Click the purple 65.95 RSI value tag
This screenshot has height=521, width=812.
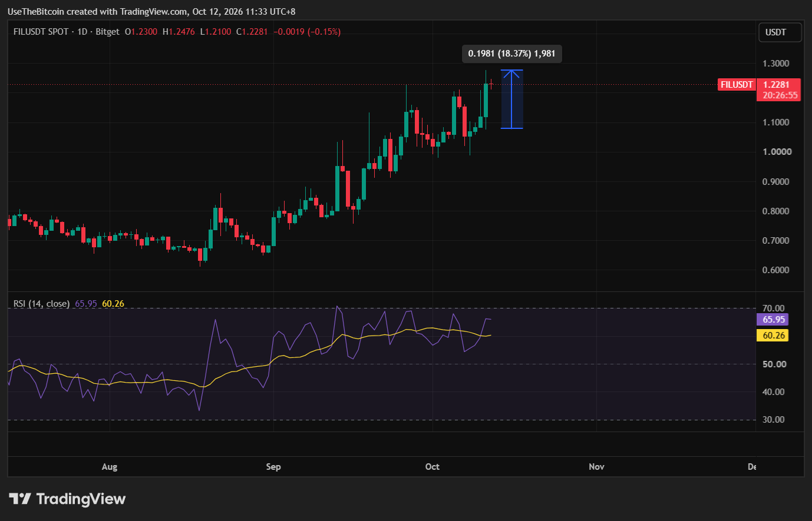point(774,320)
